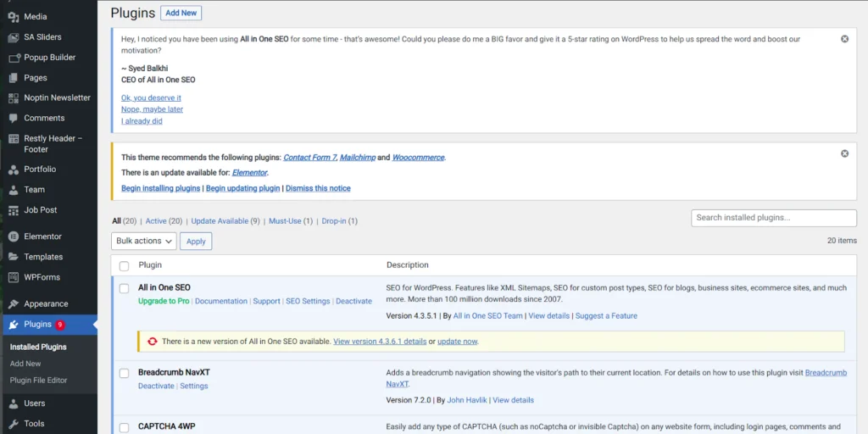Screen dimensions: 868x434
Task: Click Suggest a Feature link
Action: 606,316
